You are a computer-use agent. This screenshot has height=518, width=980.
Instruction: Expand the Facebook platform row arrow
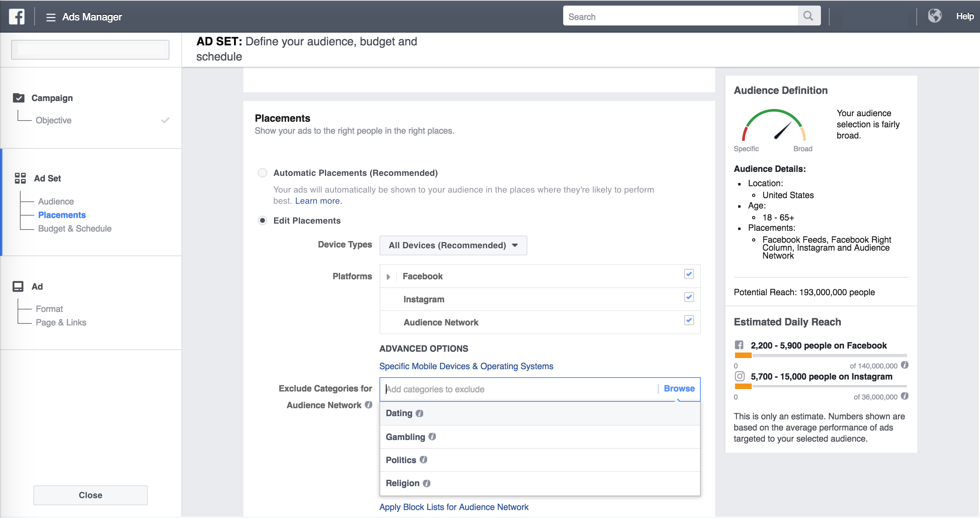point(388,277)
